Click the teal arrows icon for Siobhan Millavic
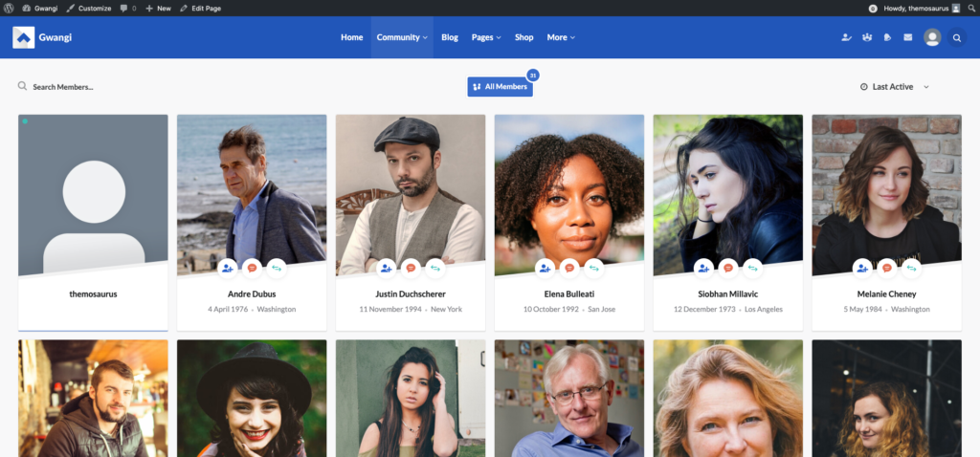This screenshot has width=980, height=457. [752, 268]
